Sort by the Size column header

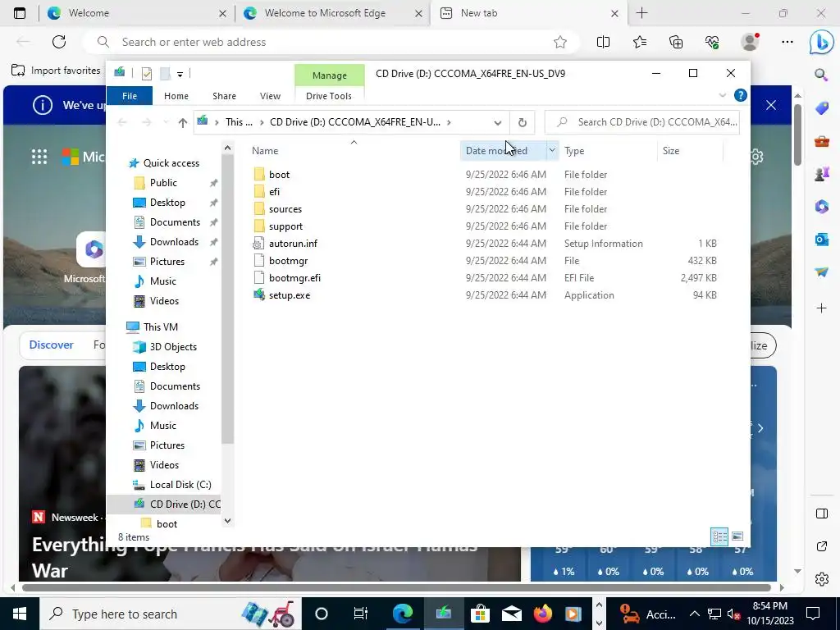tap(689, 151)
